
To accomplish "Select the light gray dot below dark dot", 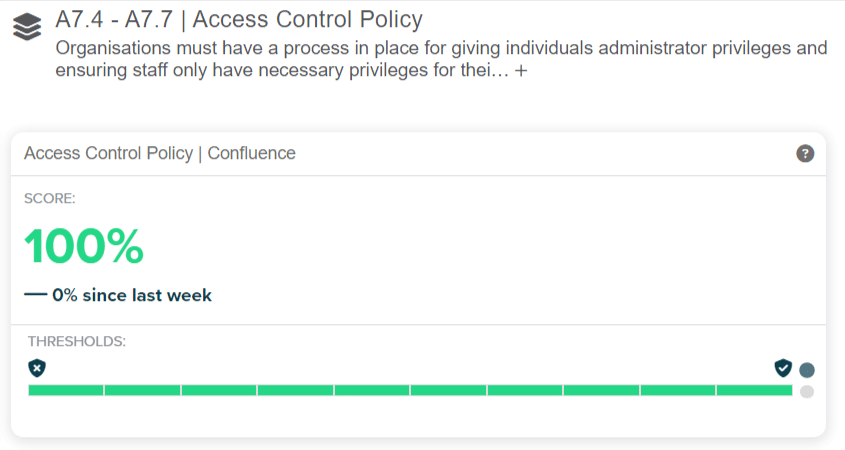I will (807, 391).
